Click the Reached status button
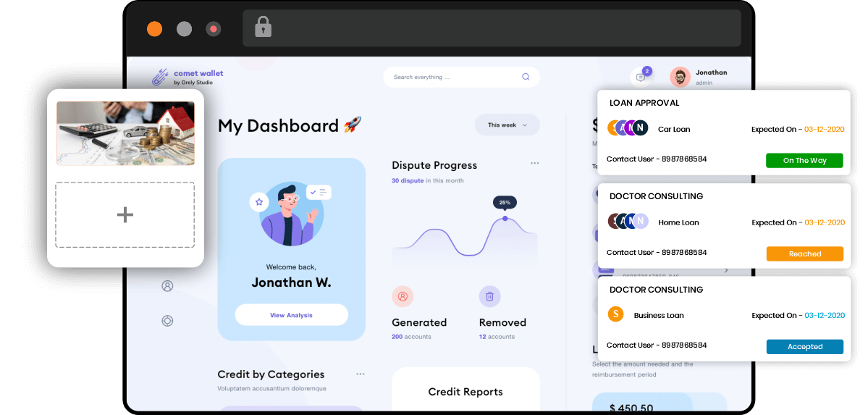The image size is (868, 415). coord(805,253)
